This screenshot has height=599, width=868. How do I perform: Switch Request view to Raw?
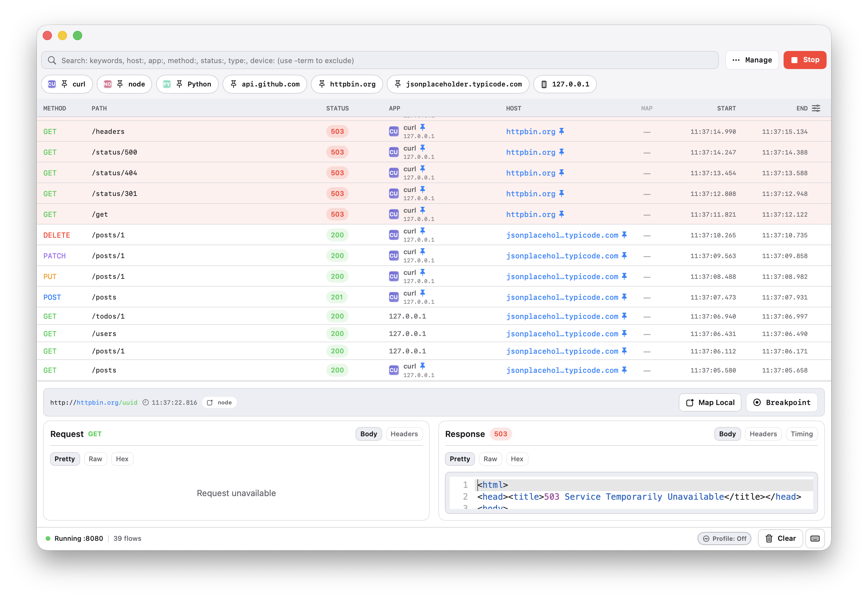[95, 459]
